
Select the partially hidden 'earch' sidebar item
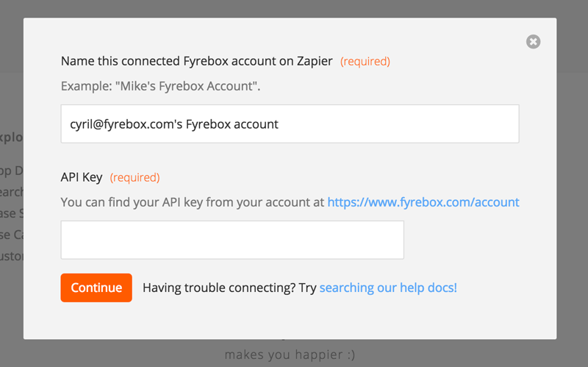pyautogui.click(x=12, y=192)
